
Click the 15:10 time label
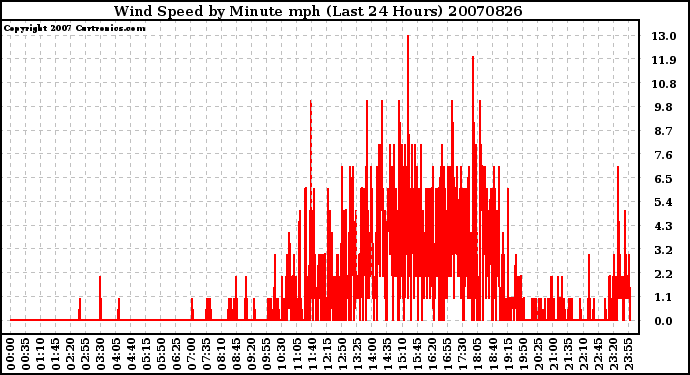coord(402,355)
